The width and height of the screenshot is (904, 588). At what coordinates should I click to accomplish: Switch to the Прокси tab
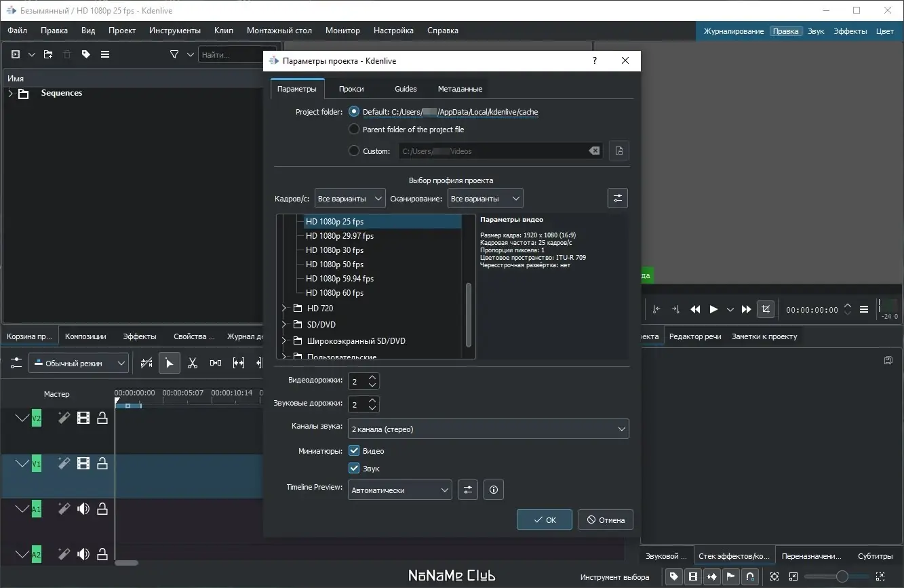click(351, 89)
